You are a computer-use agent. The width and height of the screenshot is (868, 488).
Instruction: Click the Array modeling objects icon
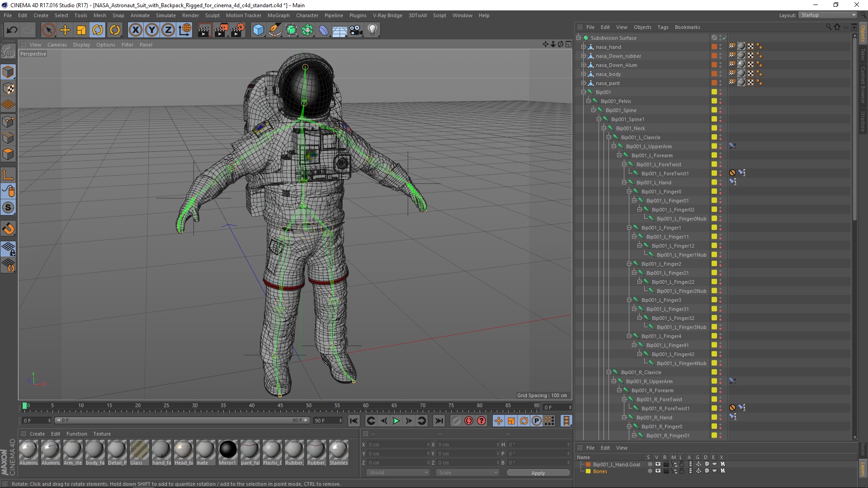point(307,30)
